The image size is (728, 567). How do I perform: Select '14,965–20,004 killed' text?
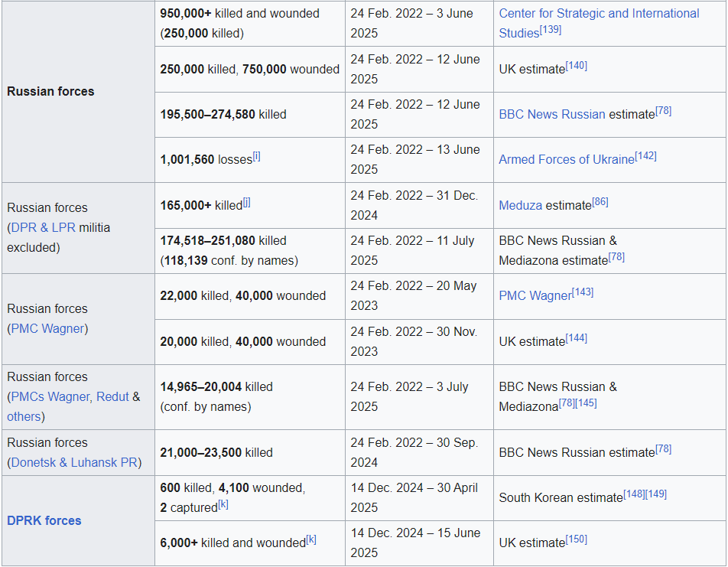[216, 386]
